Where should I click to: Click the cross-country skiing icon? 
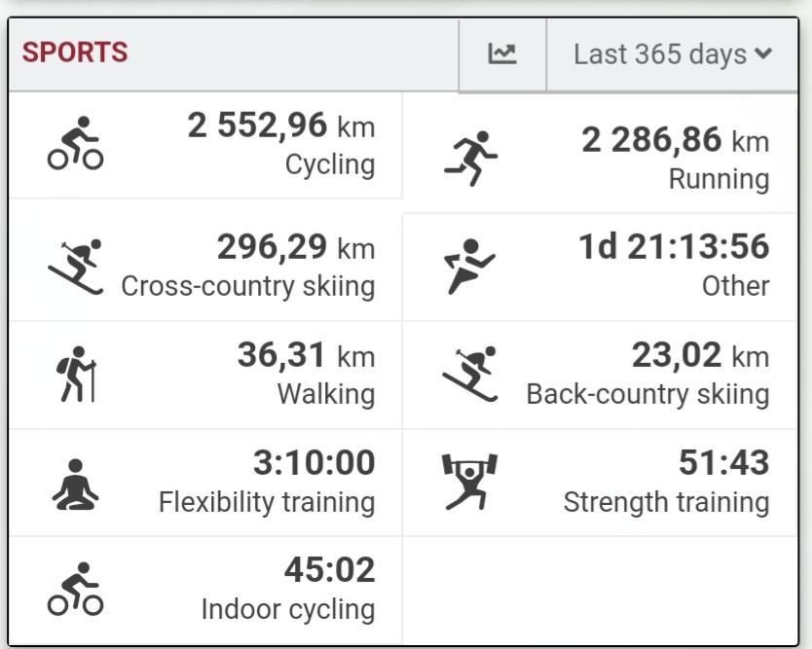[x=75, y=266]
